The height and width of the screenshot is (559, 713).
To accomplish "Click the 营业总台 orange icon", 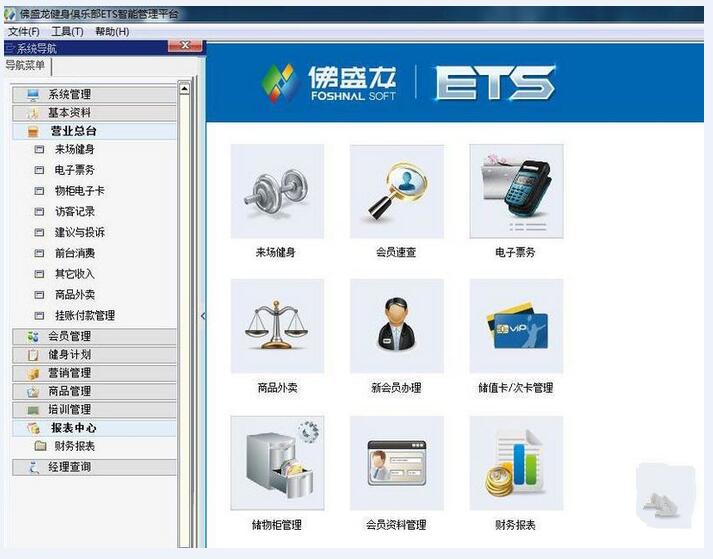I will [34, 131].
